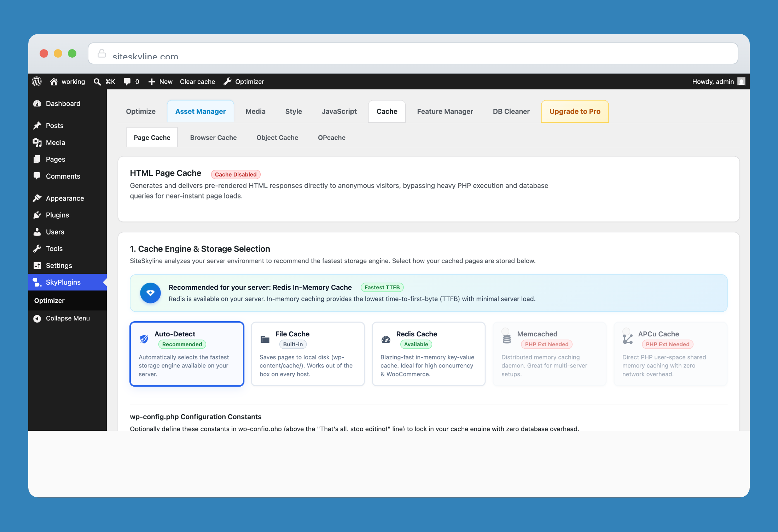Click Clear cache in admin bar
This screenshot has width=778, height=532.
coord(197,82)
